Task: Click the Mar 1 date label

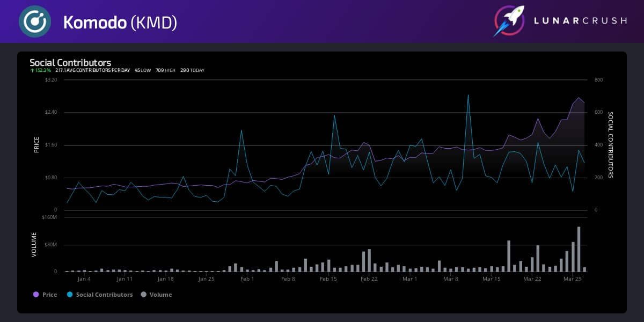Action: [x=410, y=279]
